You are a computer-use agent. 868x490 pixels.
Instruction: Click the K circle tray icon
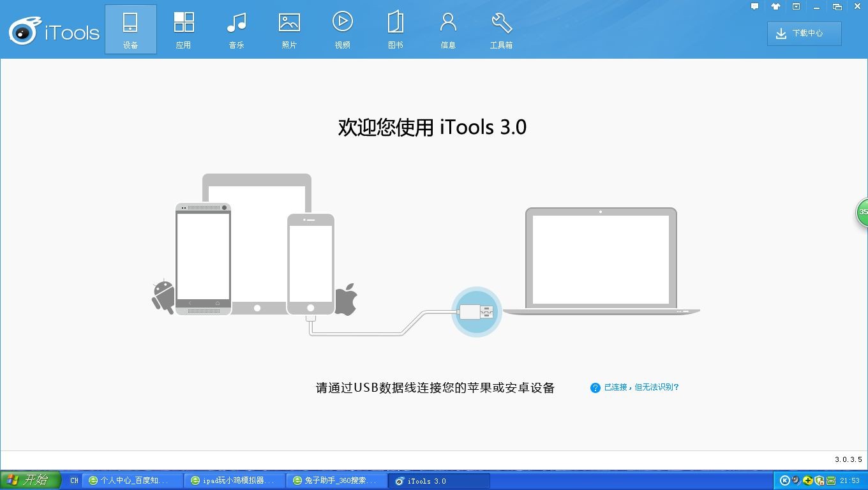point(785,480)
